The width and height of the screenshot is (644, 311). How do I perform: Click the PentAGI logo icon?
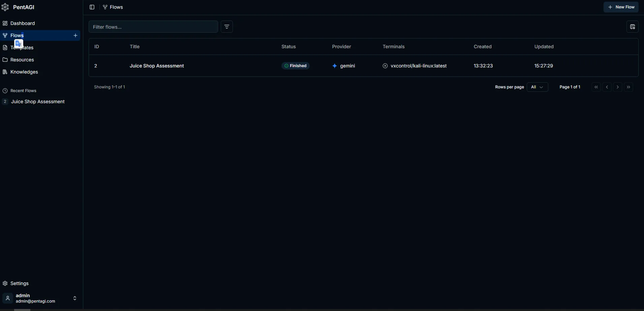[5, 7]
